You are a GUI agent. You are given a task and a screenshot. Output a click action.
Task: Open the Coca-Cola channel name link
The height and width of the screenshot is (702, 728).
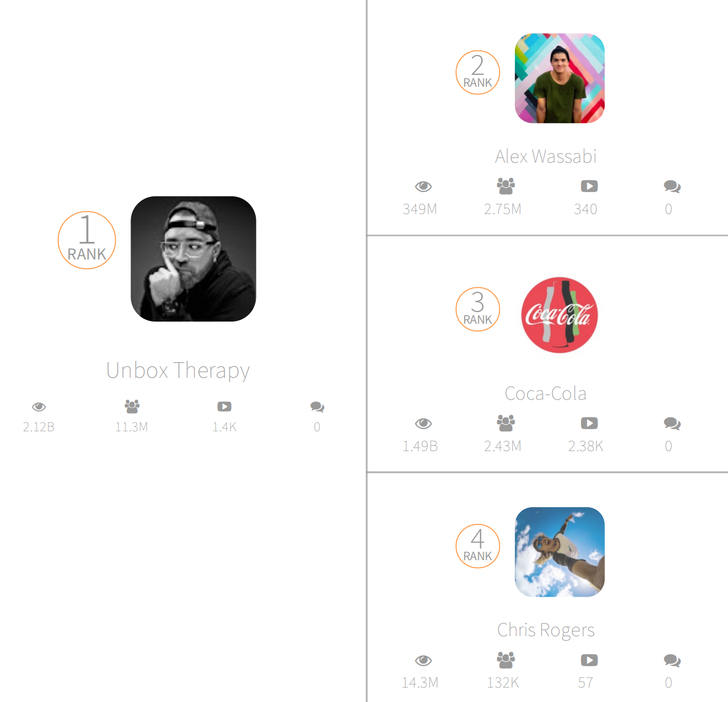[x=546, y=393]
